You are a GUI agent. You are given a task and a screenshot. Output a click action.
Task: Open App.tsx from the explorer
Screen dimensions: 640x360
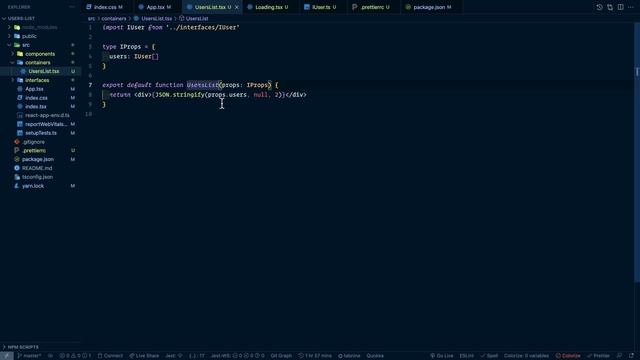coord(34,89)
